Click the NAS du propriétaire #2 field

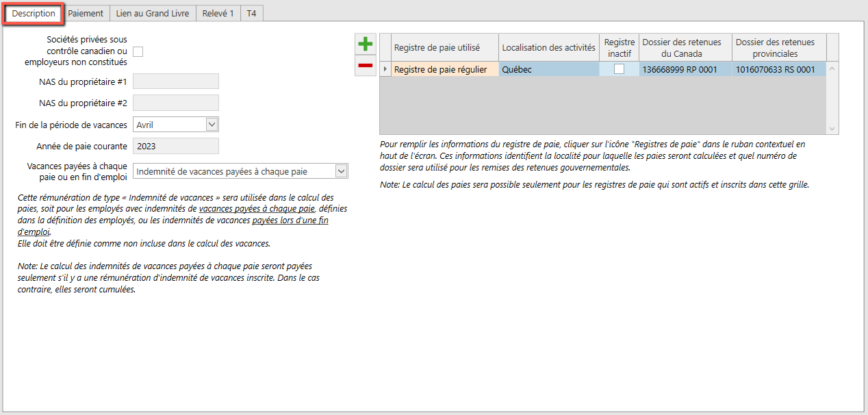pyautogui.click(x=176, y=103)
